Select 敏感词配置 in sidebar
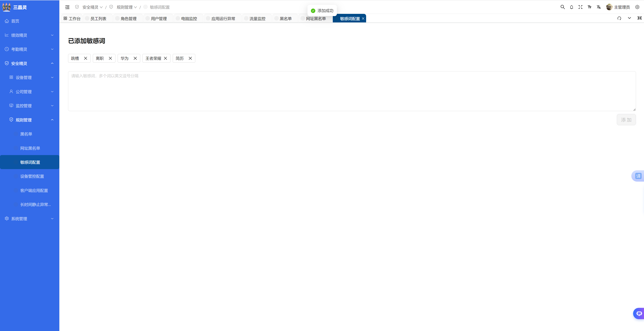Image resolution: width=644 pixels, height=331 pixels. pos(30,162)
